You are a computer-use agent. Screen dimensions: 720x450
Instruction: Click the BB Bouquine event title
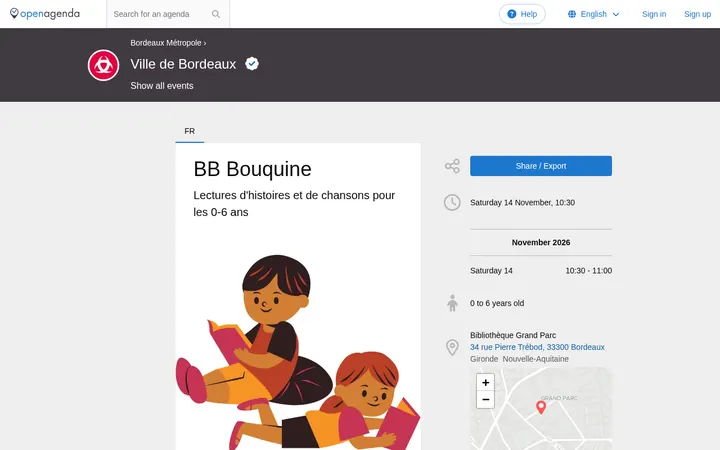tap(252, 169)
